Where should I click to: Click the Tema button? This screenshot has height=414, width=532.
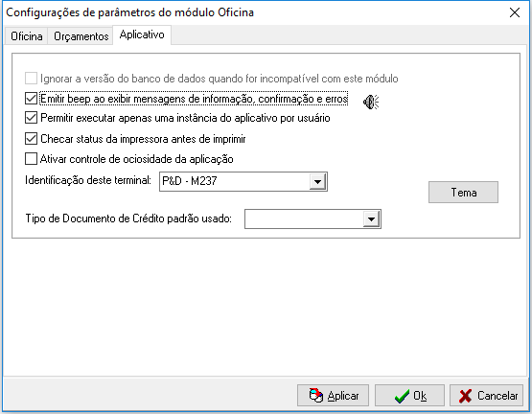click(x=463, y=192)
